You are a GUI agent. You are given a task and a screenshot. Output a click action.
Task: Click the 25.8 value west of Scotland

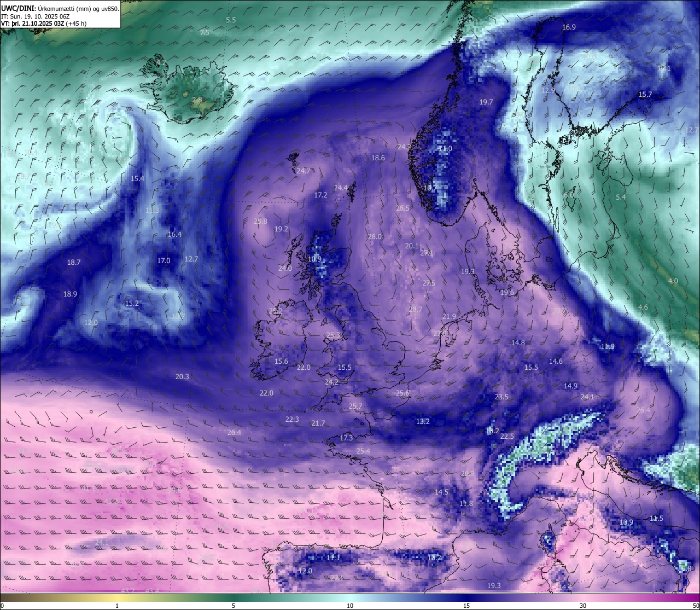click(260, 221)
